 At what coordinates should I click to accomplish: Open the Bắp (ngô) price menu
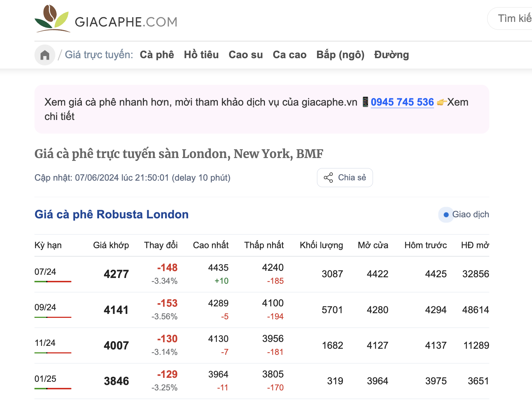pos(340,55)
